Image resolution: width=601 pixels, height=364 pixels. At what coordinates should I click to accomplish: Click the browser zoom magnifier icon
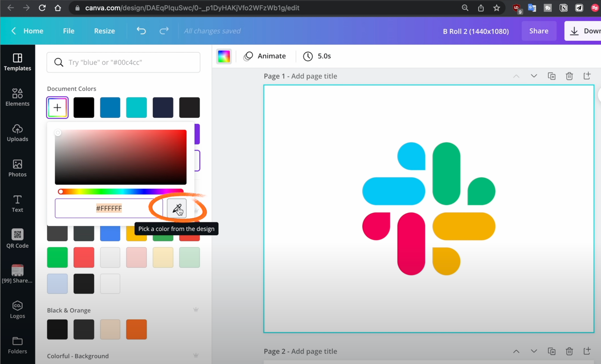[x=465, y=8]
